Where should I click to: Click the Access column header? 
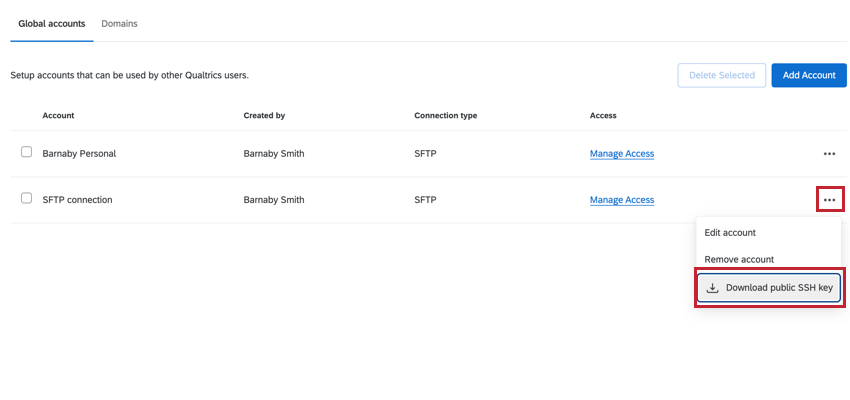tap(603, 116)
